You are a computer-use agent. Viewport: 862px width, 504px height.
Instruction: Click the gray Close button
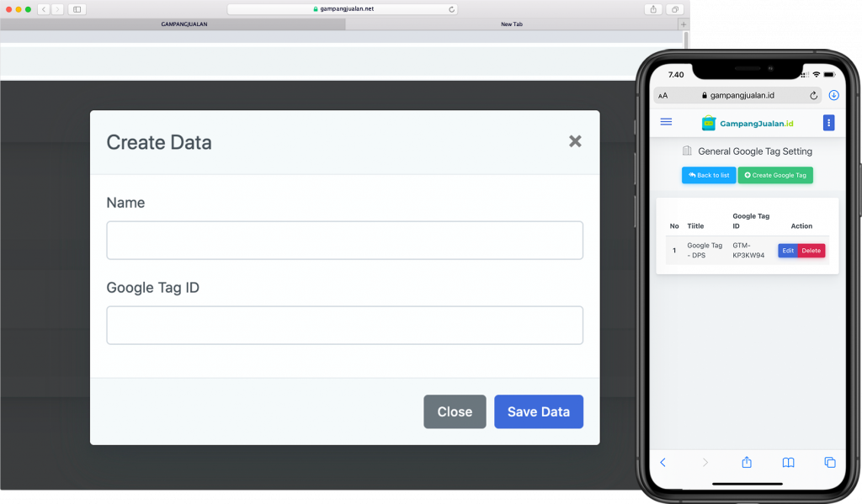455,411
